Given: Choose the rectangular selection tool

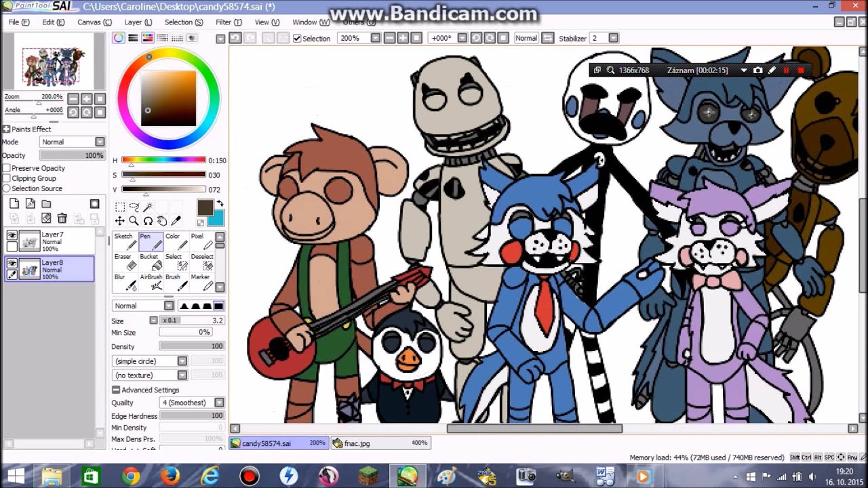Looking at the screenshot, I should click(120, 207).
